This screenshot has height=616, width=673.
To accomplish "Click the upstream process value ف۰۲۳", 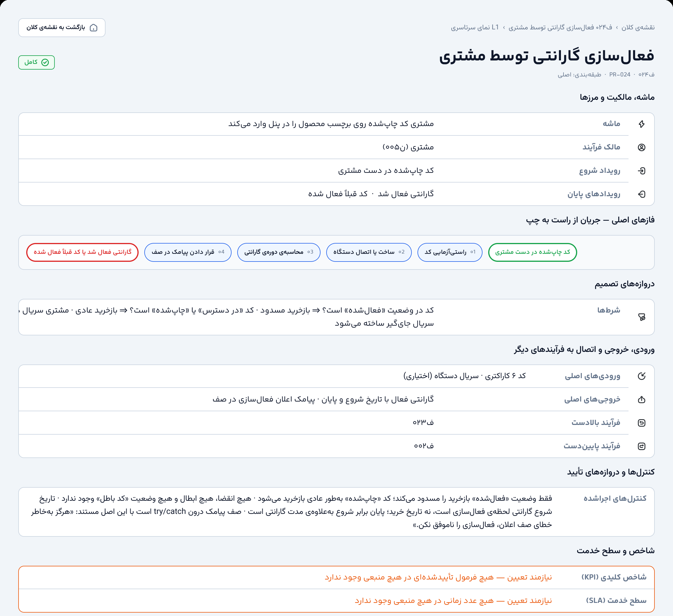I will pos(423,422).
